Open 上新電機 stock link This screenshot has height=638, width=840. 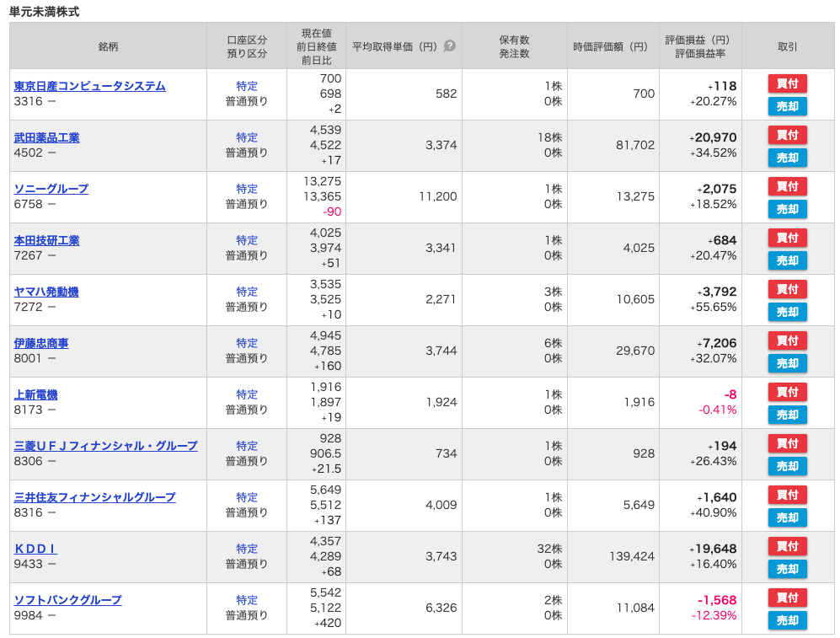(35, 394)
